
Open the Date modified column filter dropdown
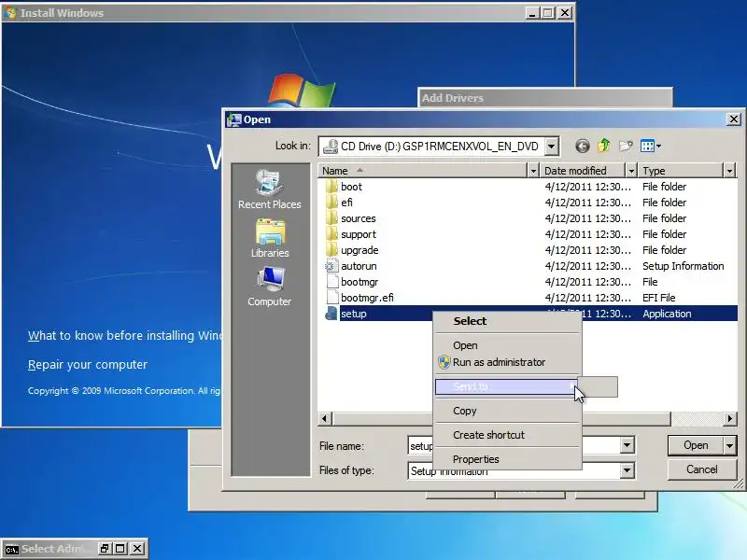[631, 171]
